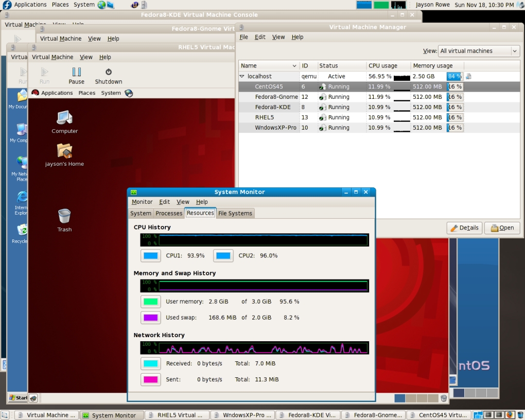Click the Firefox icon in bottom-right panel
Viewport: 525px width, 420px height.
[510, 415]
